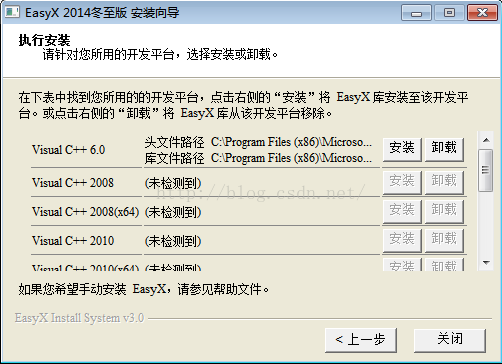Click the platform list scrollbar thumb
This screenshot has height=364, width=502.
coord(486,170)
